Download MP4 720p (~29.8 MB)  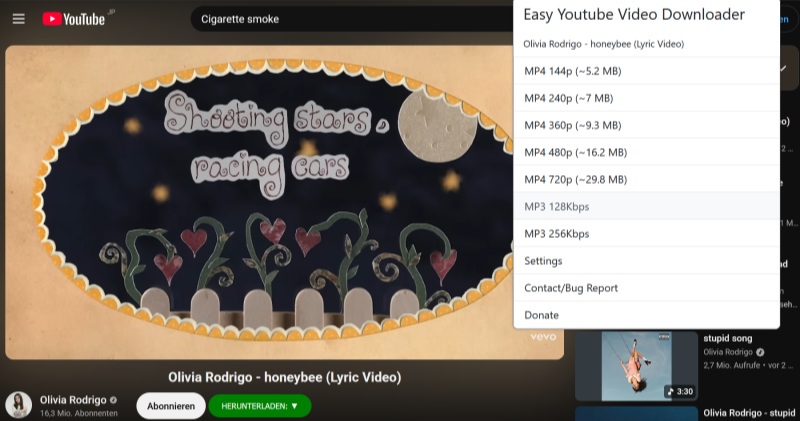(x=646, y=179)
